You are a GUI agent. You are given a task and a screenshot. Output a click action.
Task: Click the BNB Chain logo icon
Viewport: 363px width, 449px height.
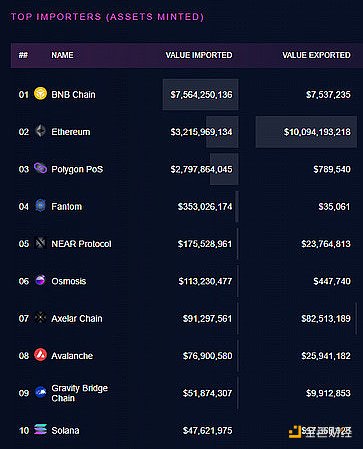(x=40, y=94)
